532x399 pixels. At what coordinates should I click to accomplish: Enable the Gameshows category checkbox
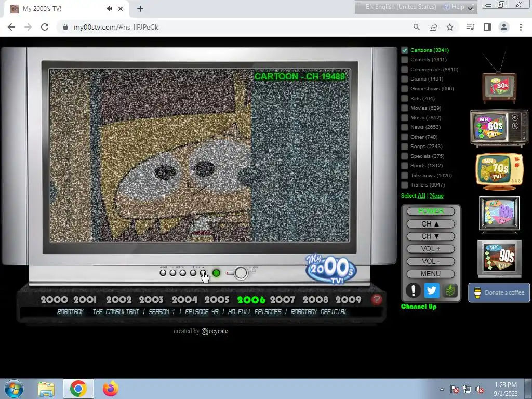point(404,88)
